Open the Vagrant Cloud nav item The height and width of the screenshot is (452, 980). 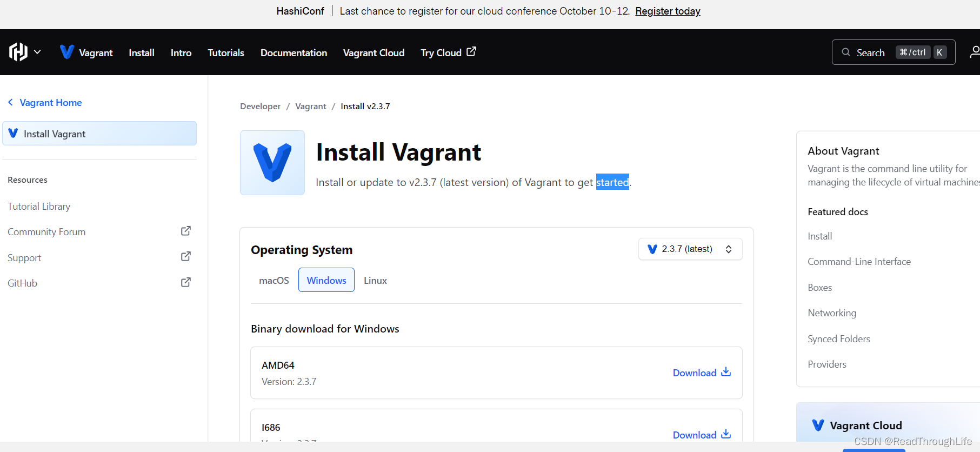point(374,52)
